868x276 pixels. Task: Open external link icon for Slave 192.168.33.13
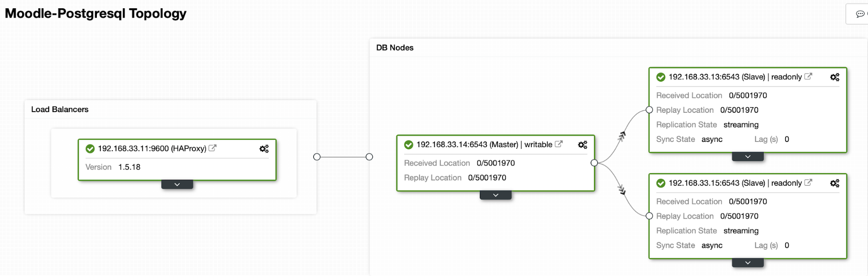(x=808, y=76)
